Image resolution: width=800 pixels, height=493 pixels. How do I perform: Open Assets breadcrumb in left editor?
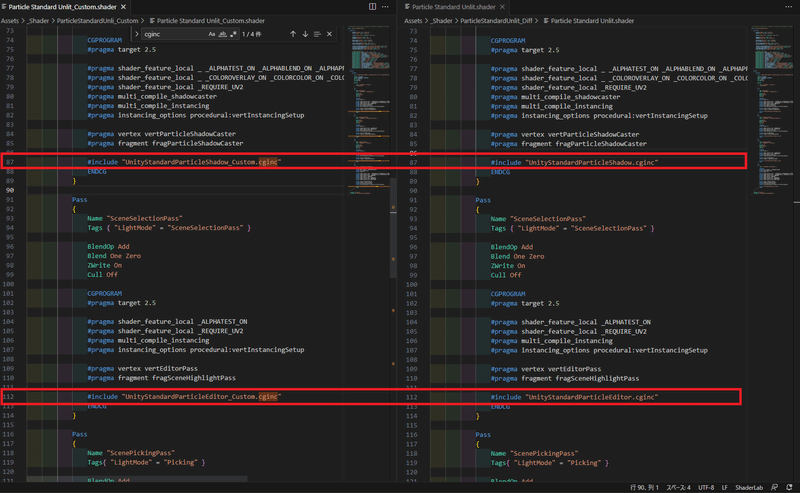click(9, 21)
